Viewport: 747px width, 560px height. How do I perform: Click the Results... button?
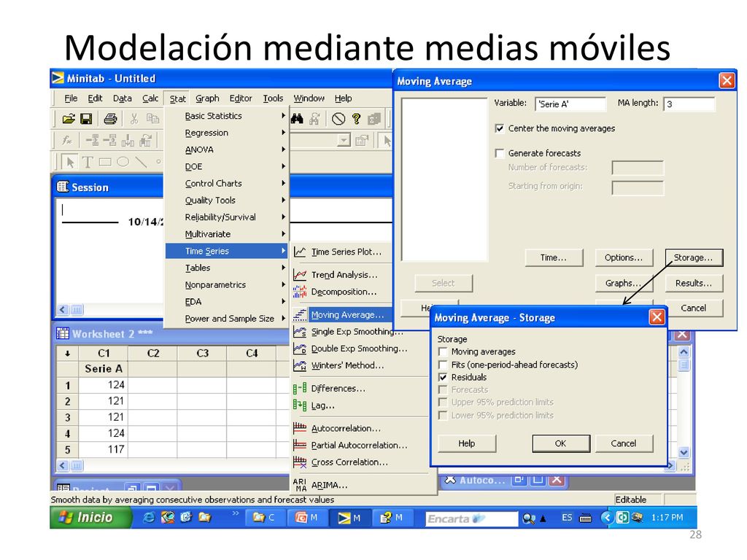694,284
